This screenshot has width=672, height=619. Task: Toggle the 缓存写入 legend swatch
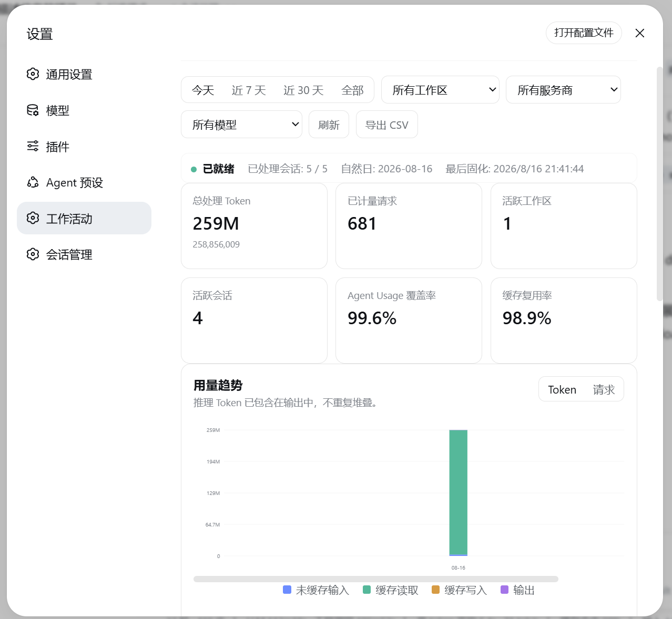(435, 590)
